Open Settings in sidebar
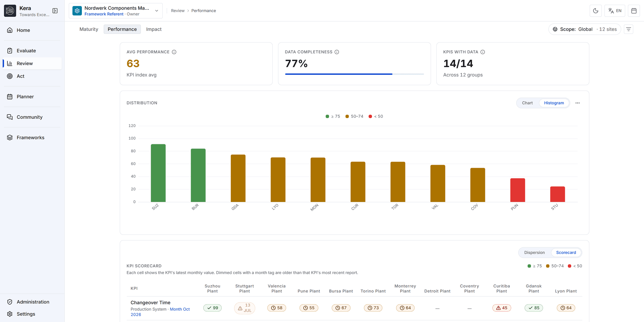Screen dimensions: 644x322 (32, 314)
